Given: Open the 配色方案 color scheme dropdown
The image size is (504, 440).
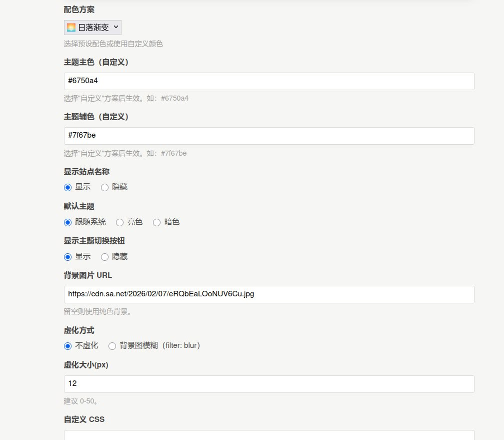Looking at the screenshot, I should coord(93,28).
